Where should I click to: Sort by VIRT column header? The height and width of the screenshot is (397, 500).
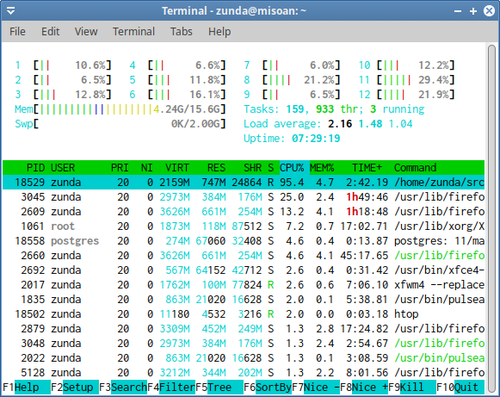[x=177, y=168]
